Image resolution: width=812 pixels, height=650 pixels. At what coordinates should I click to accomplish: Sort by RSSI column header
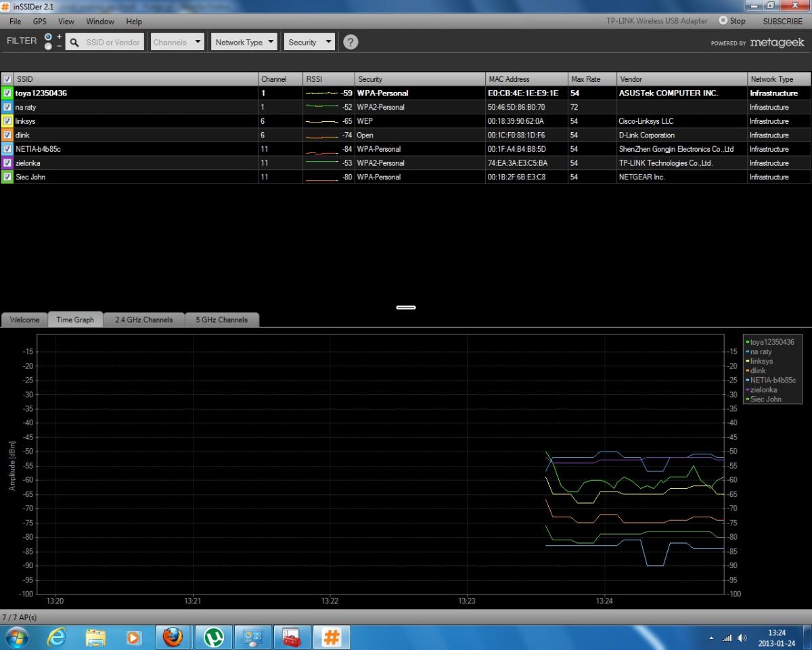329,79
